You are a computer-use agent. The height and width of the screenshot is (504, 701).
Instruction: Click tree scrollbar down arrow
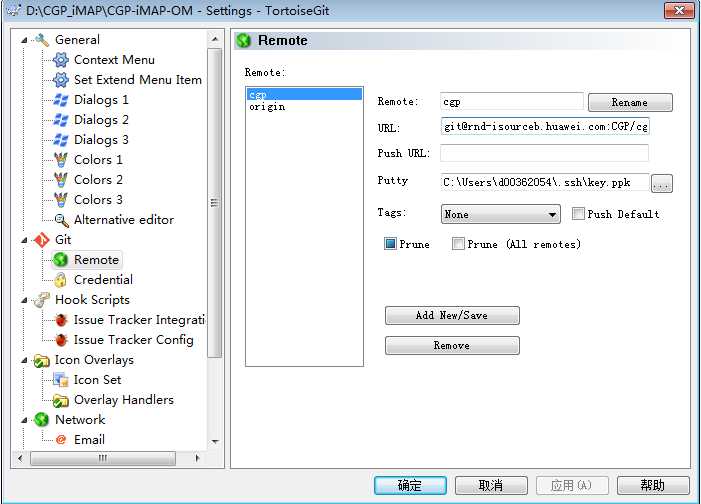click(x=215, y=441)
